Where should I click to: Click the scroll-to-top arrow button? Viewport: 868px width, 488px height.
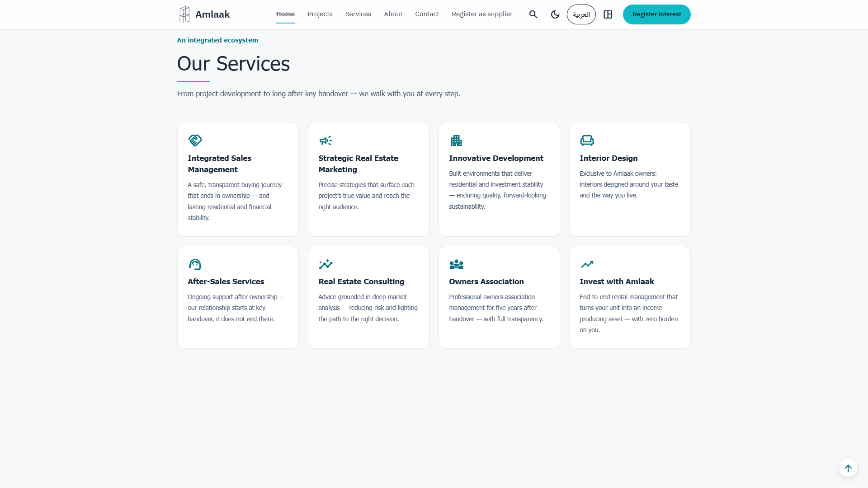(848, 468)
